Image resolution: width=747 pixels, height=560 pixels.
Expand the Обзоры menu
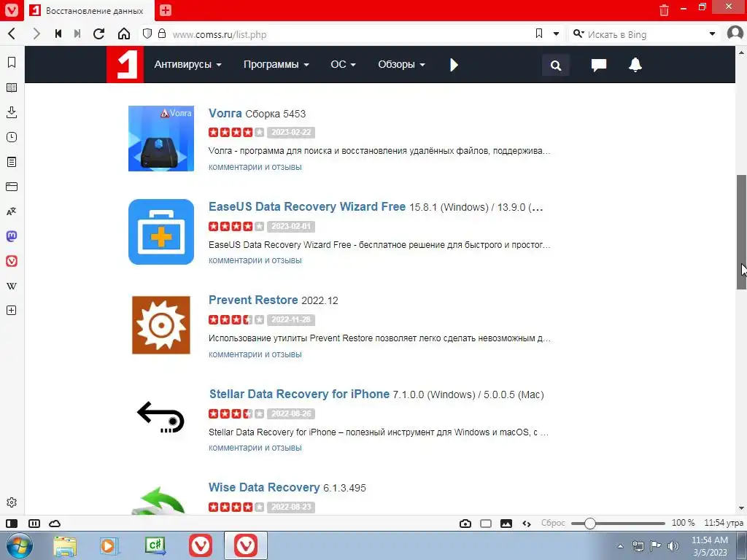coord(401,64)
